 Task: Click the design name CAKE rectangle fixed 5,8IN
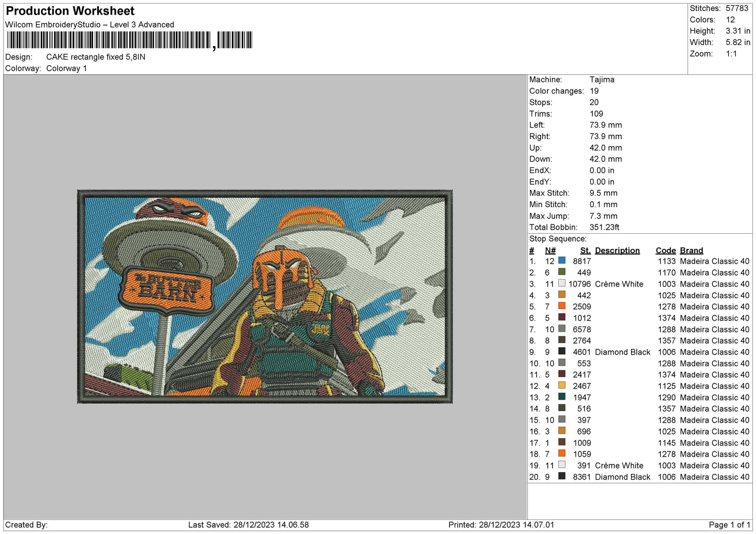96,57
